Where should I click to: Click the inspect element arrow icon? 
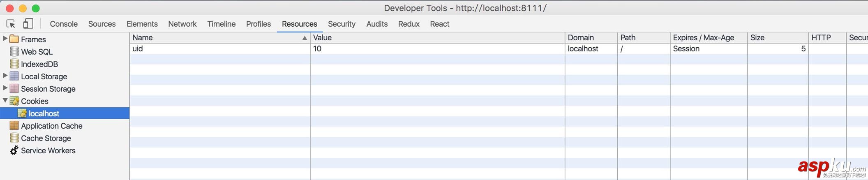point(11,24)
